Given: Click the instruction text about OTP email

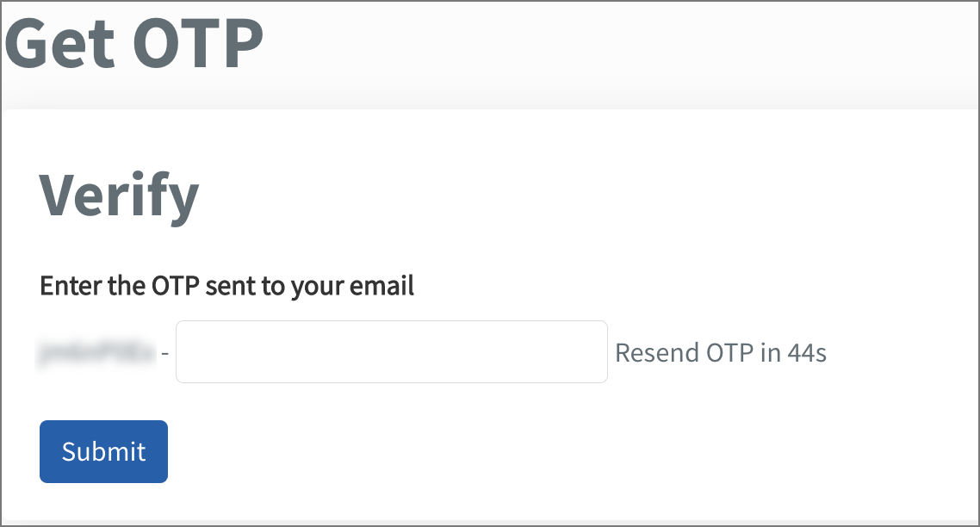Looking at the screenshot, I should [x=226, y=285].
